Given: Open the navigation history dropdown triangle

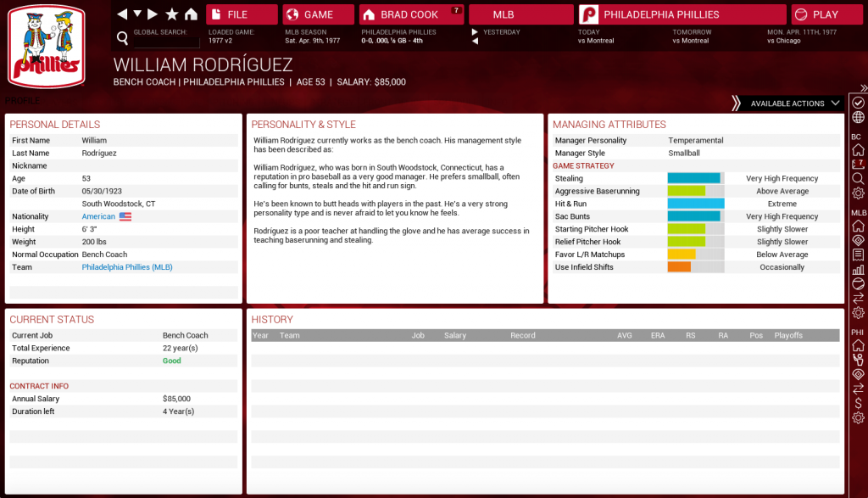Looking at the screenshot, I should (137, 14).
